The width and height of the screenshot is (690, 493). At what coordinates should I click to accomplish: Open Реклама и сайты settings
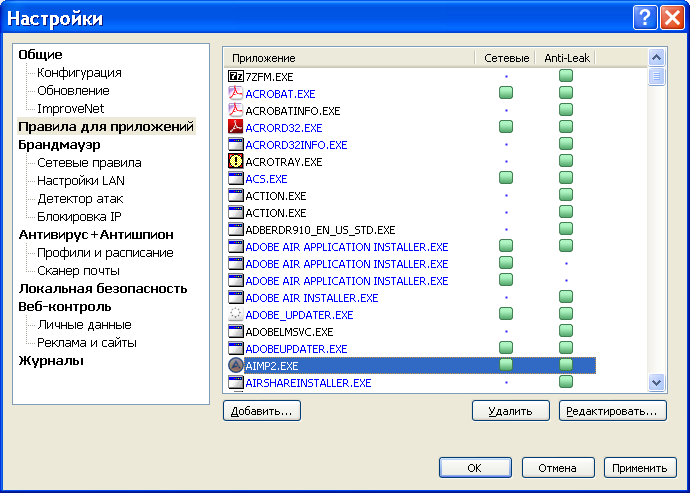coord(87,343)
